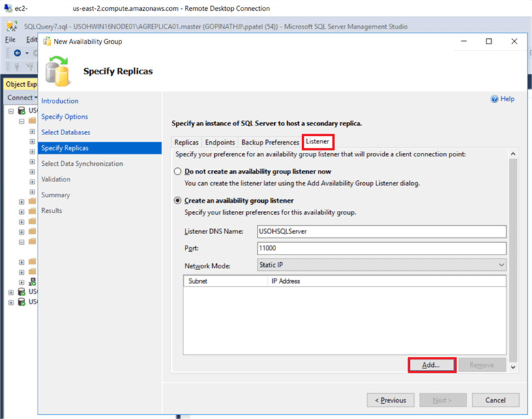Click the Summary step label
532x419 pixels.
(56, 195)
